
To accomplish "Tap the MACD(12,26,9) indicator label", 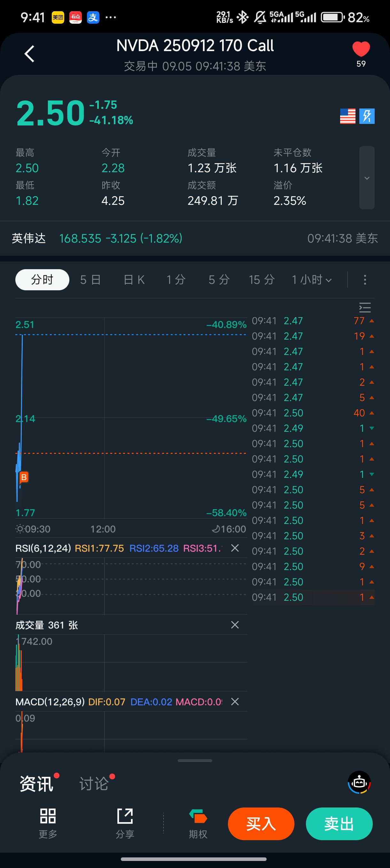I will [50, 702].
